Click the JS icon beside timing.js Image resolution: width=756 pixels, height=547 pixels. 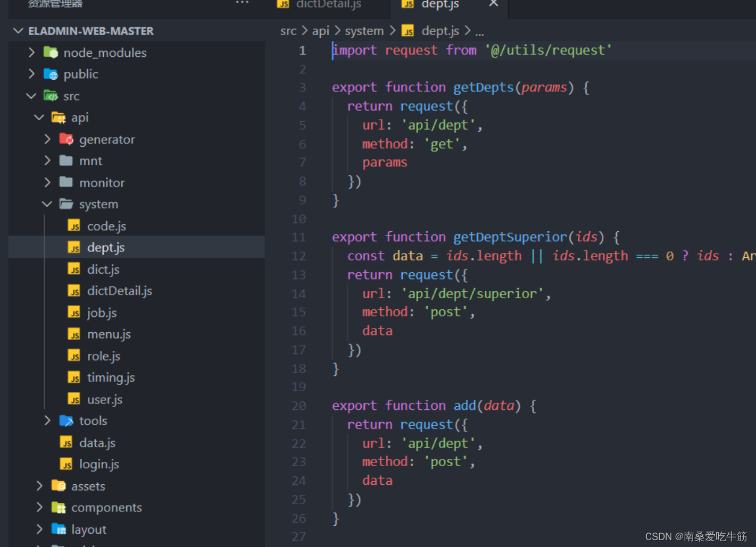(x=74, y=377)
